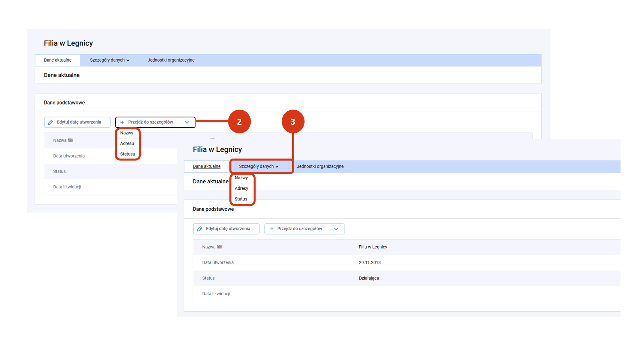The height and width of the screenshot is (362, 644).
Task: Choose Adresu from the dropdown list
Action: tap(127, 143)
